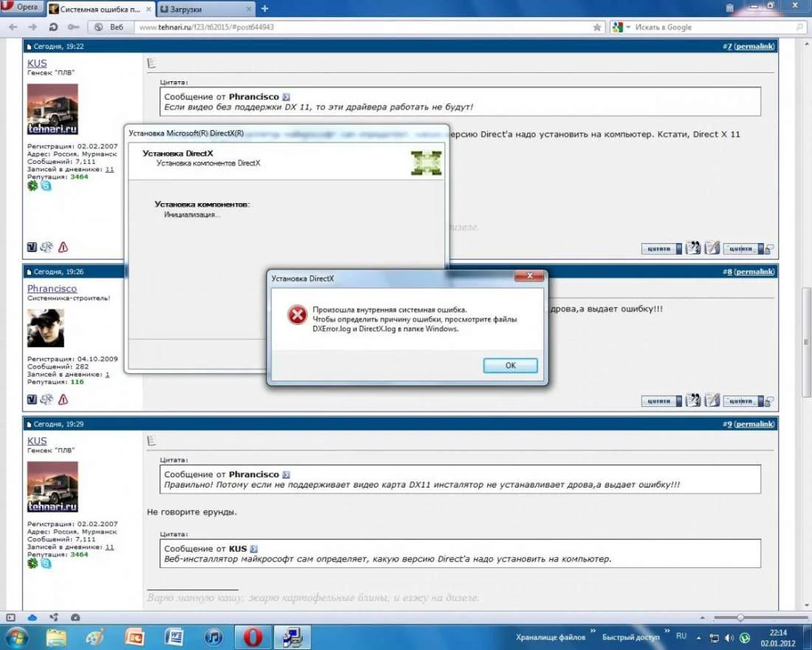Report Phrancisco's post with warning triangle
The width and height of the screenshot is (812, 650).
[63, 399]
